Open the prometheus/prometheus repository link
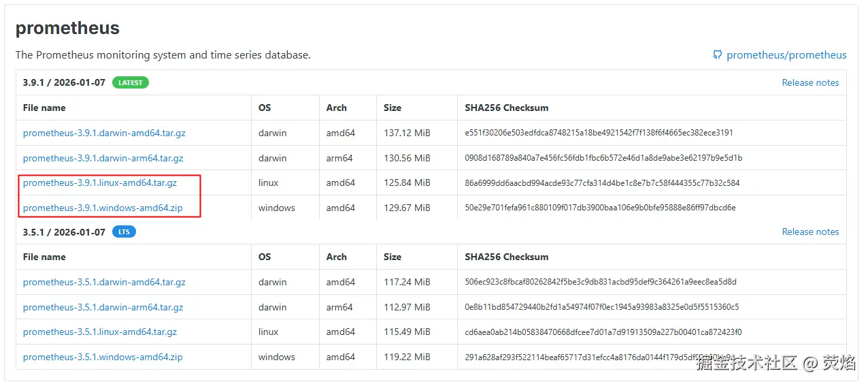Viewport: 868px width, 384px height. 786,55
